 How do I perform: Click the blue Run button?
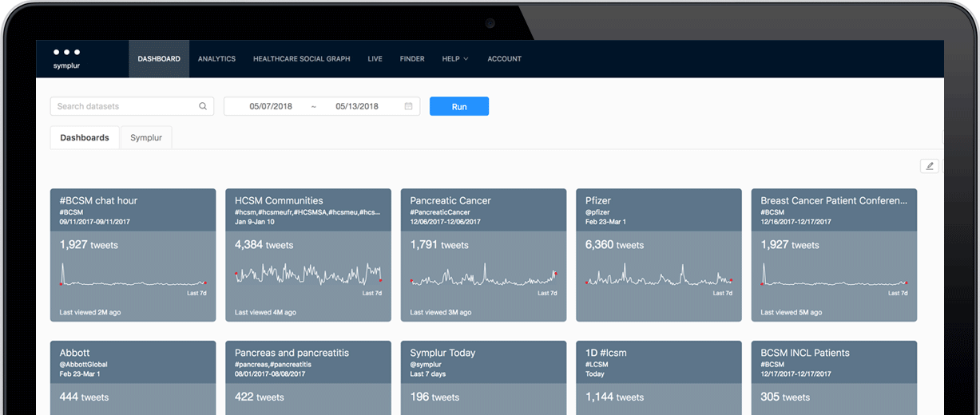point(459,106)
